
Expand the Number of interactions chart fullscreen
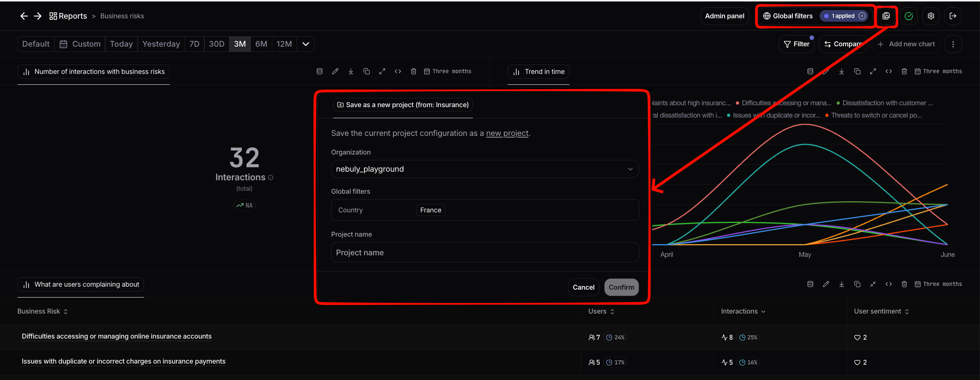click(382, 71)
